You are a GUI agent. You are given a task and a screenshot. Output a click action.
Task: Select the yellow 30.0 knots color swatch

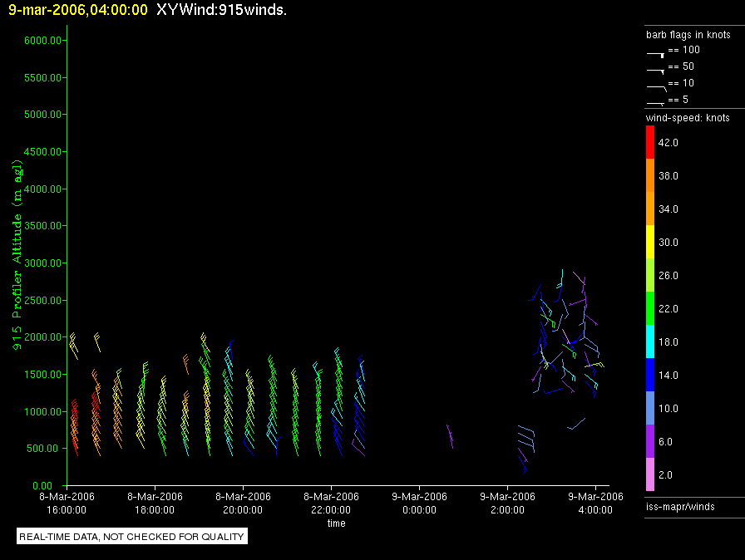pyautogui.click(x=650, y=242)
